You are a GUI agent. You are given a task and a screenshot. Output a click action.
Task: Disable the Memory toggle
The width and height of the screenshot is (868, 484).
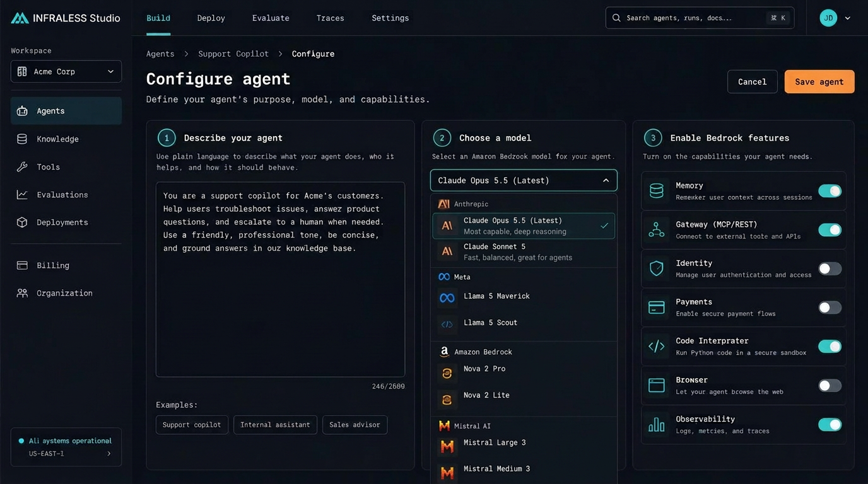click(830, 191)
